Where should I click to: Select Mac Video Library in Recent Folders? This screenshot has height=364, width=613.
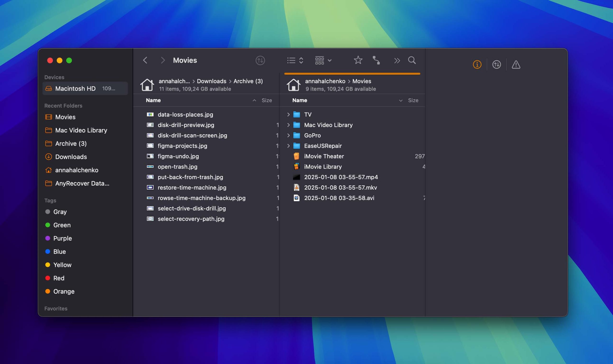coord(81,130)
